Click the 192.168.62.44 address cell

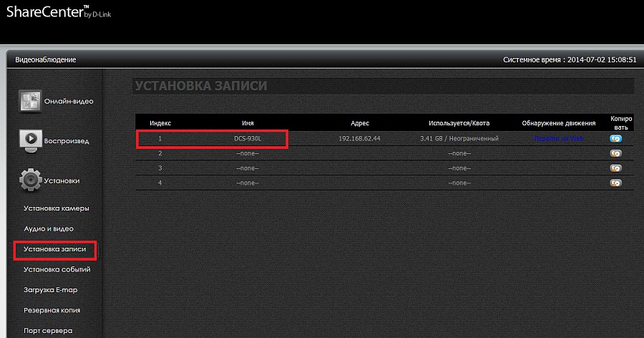pyautogui.click(x=359, y=138)
